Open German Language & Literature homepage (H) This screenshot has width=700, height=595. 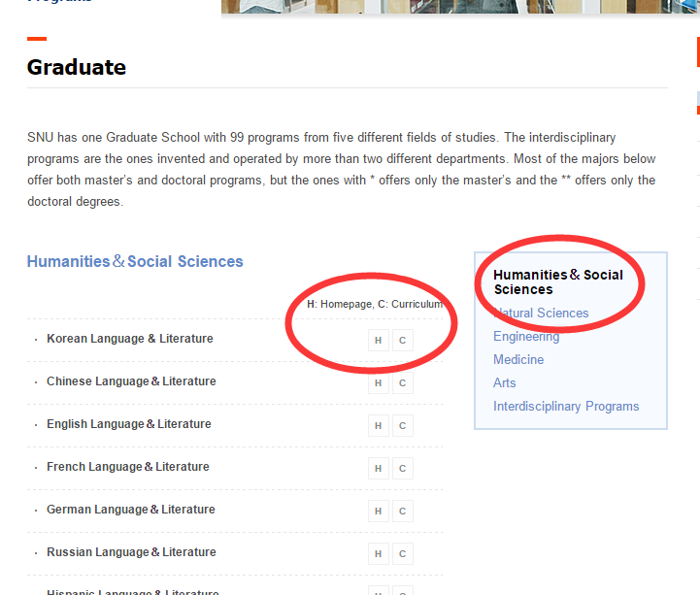[378, 512]
